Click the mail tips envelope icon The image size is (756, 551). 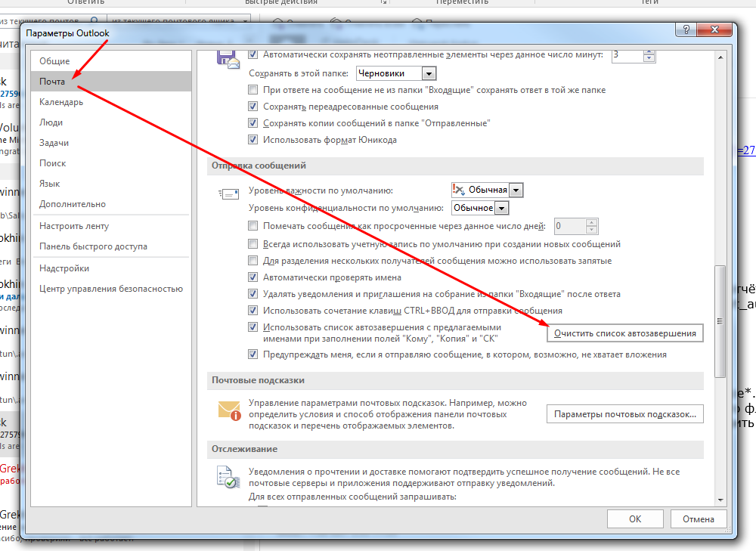tap(230, 410)
